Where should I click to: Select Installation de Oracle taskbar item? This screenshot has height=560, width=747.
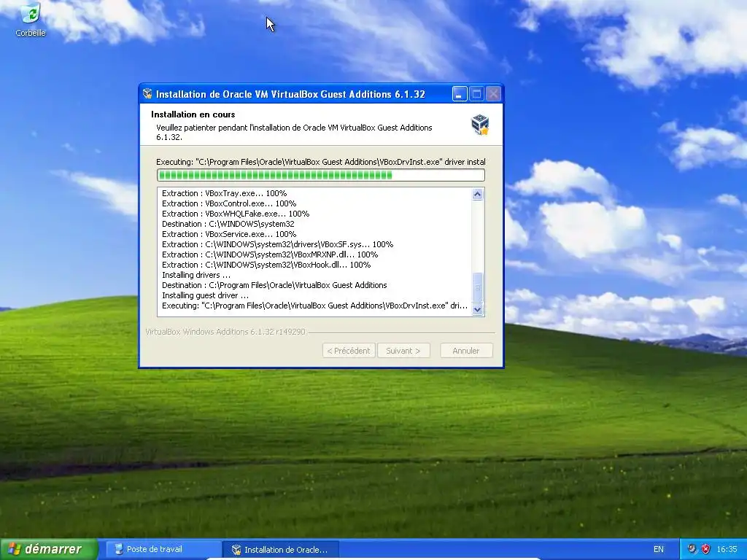[281, 550]
